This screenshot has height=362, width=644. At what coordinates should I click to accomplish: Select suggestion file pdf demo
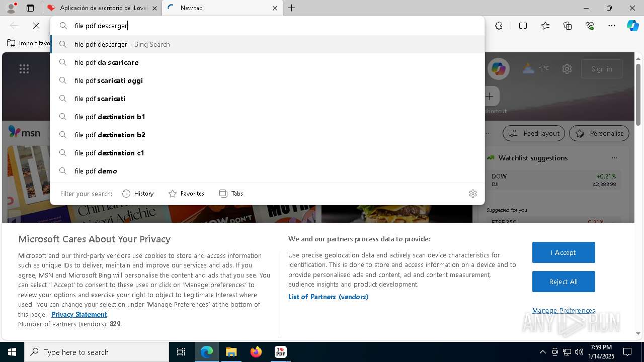click(267, 171)
